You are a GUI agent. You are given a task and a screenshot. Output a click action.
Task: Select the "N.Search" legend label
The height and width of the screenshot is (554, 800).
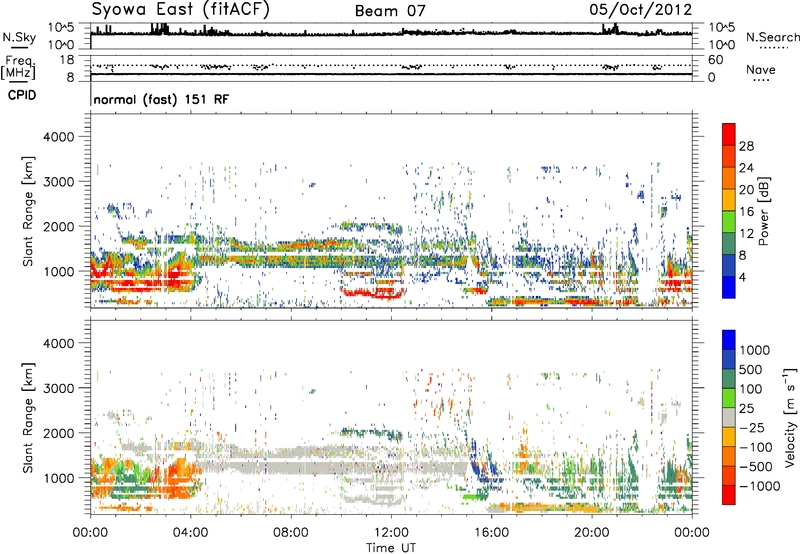(x=772, y=37)
